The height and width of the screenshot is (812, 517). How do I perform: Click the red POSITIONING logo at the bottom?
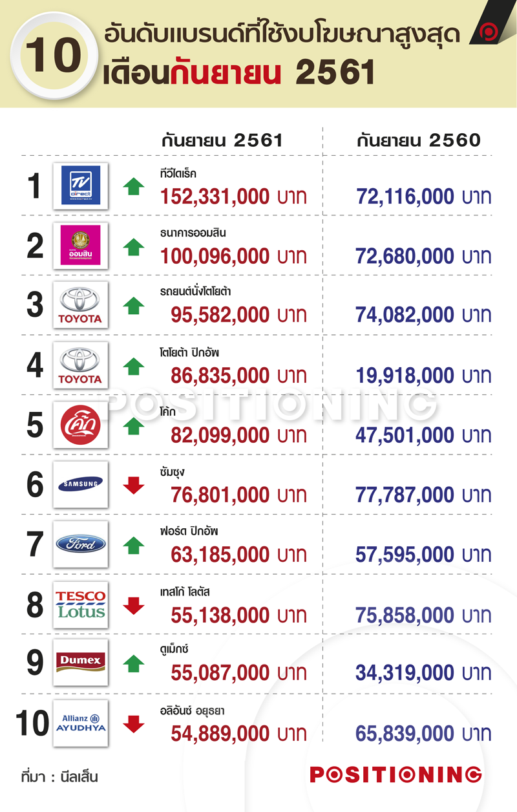396,775
